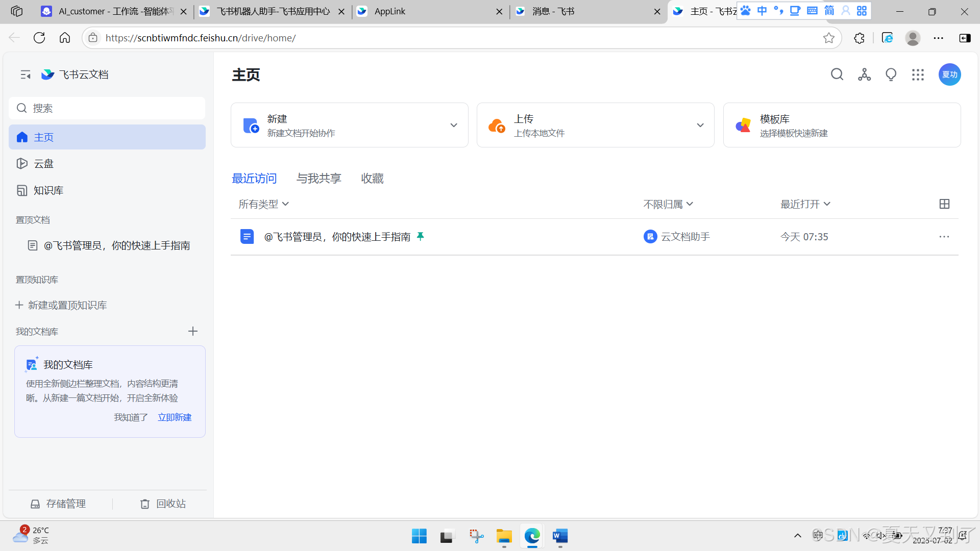Open Word from the Windows taskbar
Viewport: 980px width, 551px height.
(x=560, y=536)
